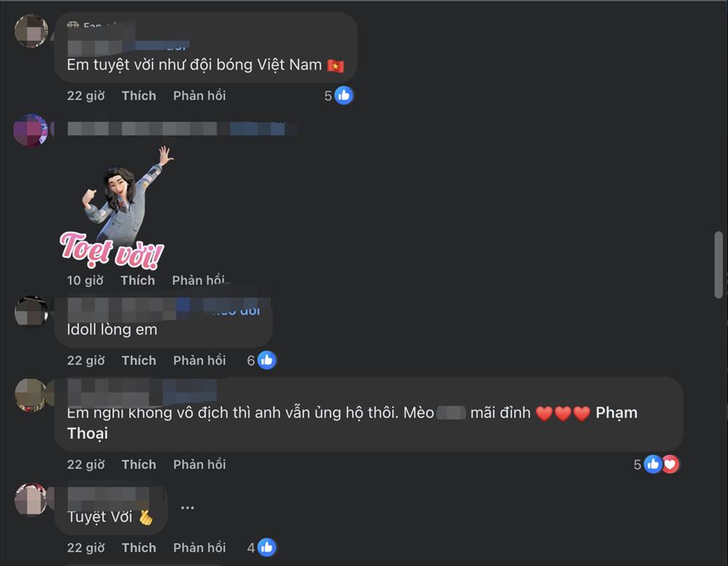
Task: Click Thích under the 'Tuyệt Vời' comment
Action: click(139, 548)
